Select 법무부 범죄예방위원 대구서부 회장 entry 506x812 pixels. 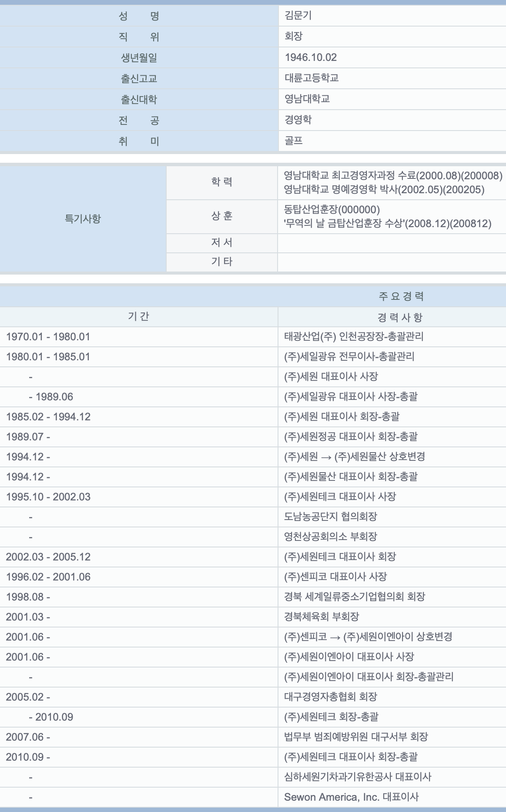(x=356, y=737)
